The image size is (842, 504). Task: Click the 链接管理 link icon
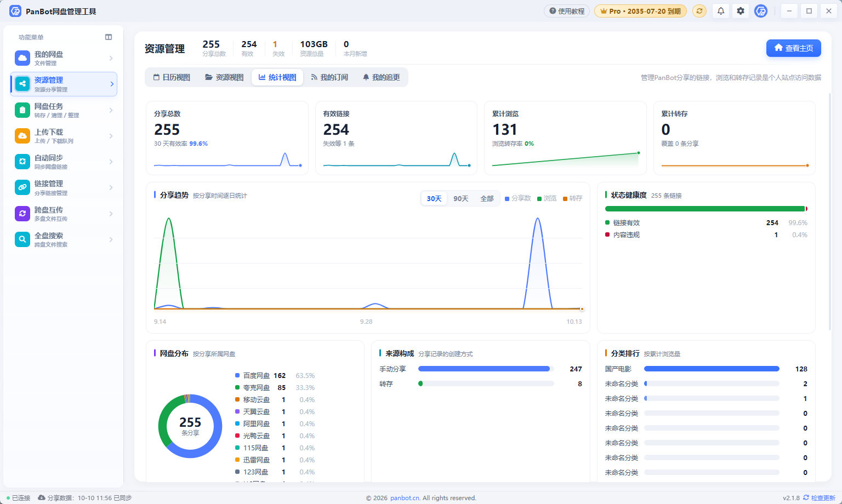pos(22,187)
